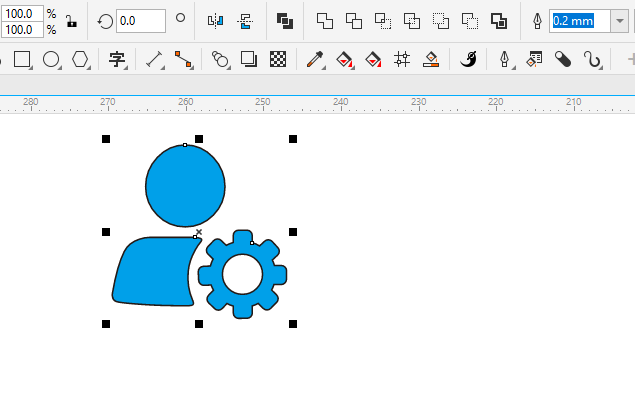Trim the selected objects
Screen dimensions: 635x414
tap(354, 21)
